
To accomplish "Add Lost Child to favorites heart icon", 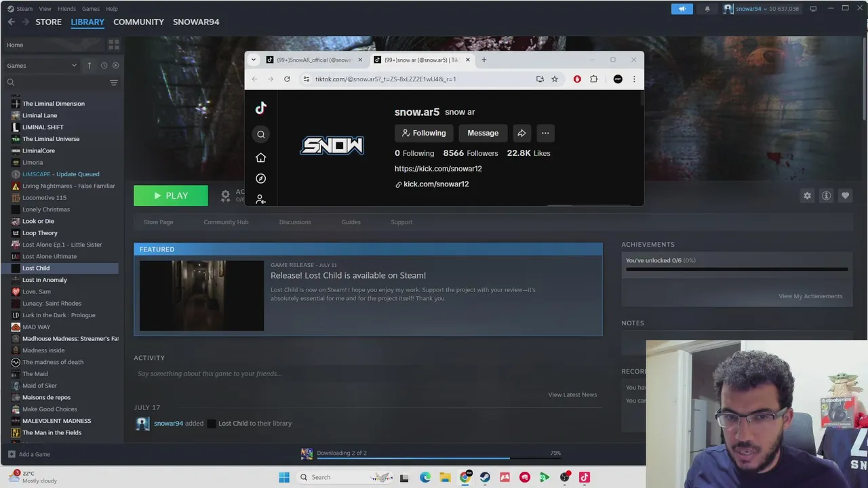I will [x=845, y=195].
